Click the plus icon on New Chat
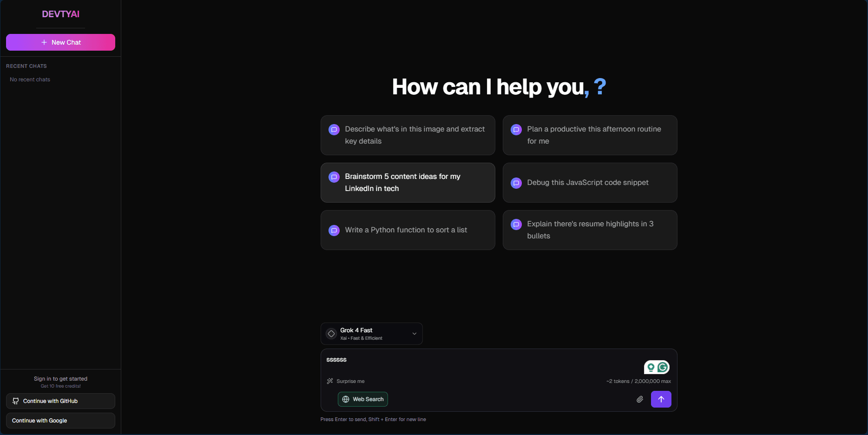 [44, 42]
